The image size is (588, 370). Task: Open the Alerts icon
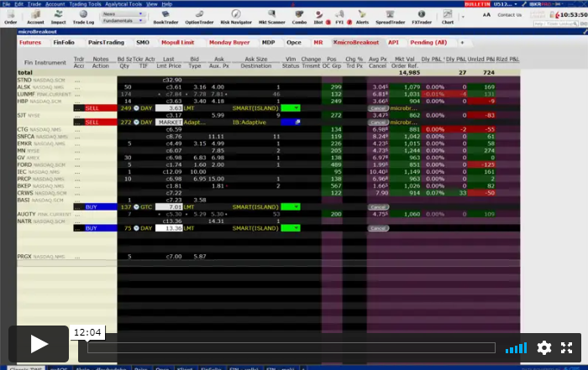362,18
